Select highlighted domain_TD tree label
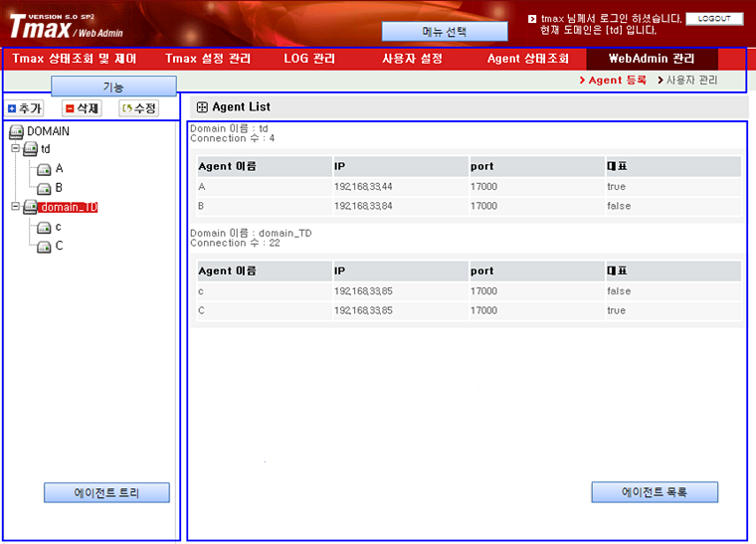The width and height of the screenshot is (756, 544). [69, 207]
